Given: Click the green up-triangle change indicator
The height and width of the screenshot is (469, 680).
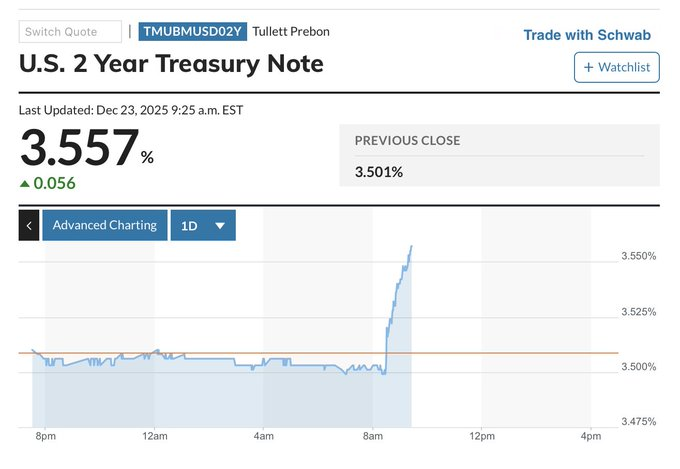Looking at the screenshot, I should pyautogui.click(x=27, y=183).
